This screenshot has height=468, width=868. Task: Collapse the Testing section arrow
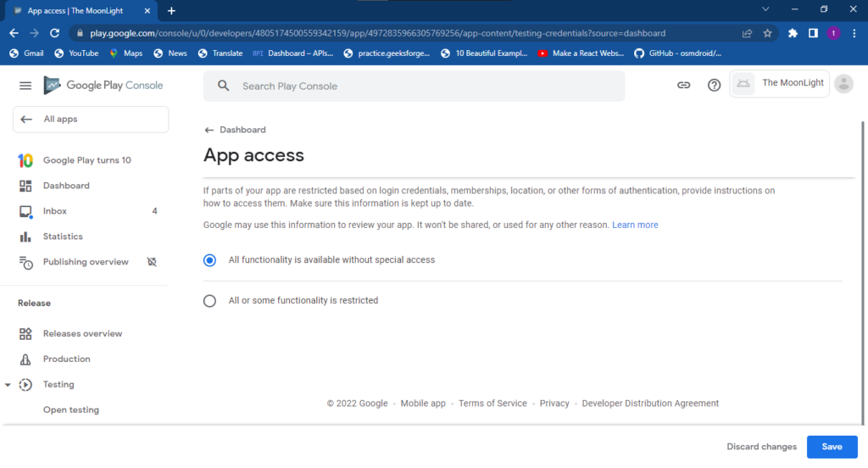(x=8, y=384)
